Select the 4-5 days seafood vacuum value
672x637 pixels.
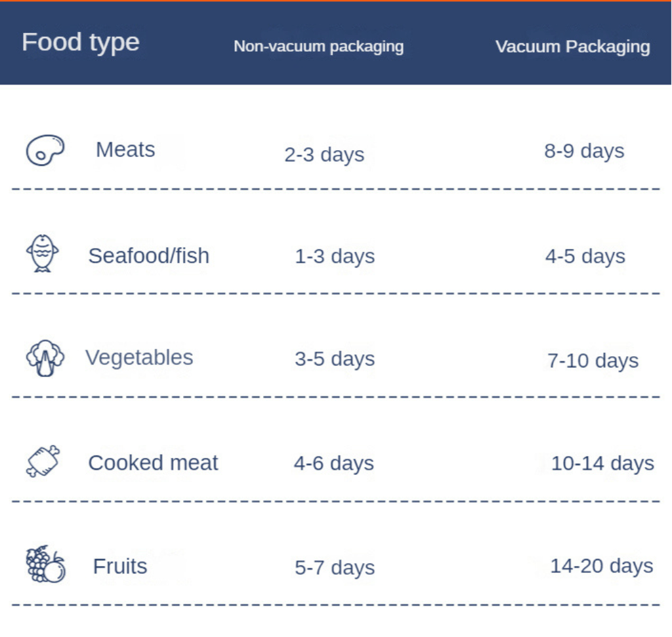tap(585, 256)
